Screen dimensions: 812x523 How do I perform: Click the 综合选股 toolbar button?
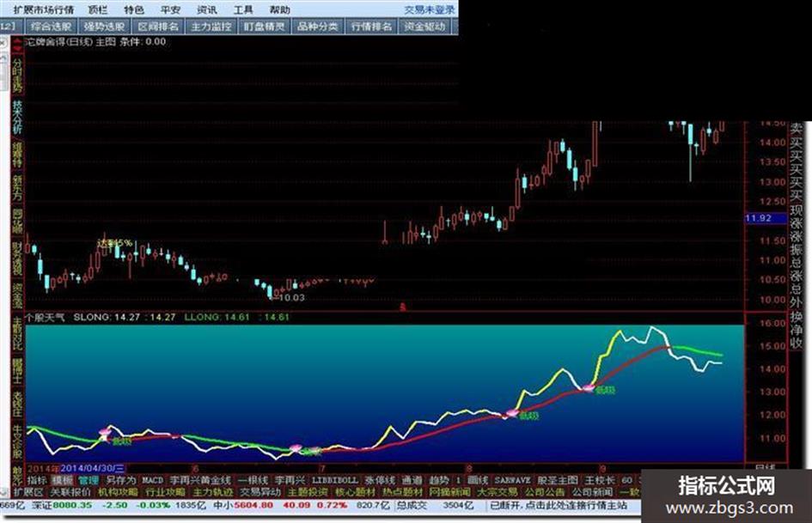pyautogui.click(x=52, y=27)
